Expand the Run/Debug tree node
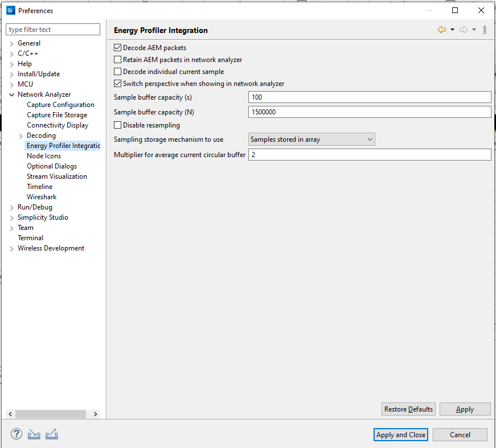Image resolution: width=496 pixels, height=448 pixels. click(x=12, y=208)
